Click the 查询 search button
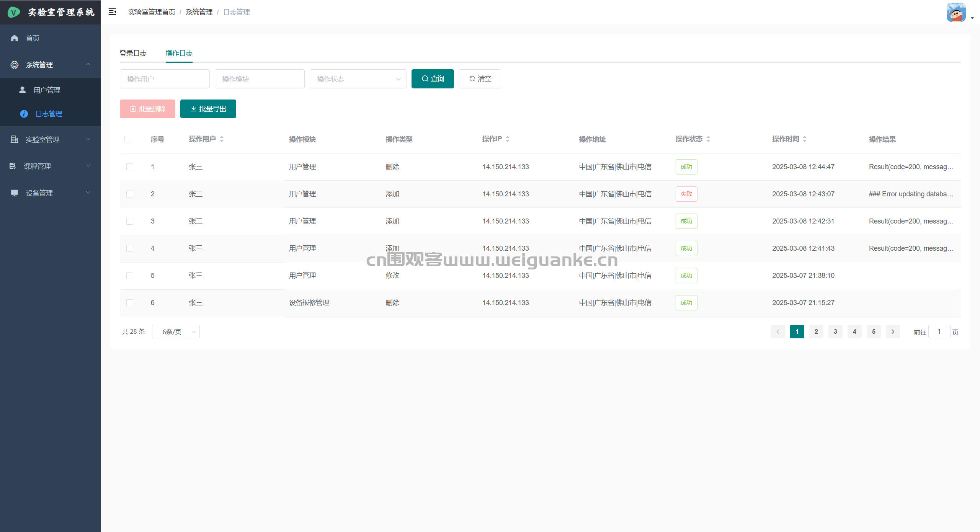Viewport: 980px width, 532px height. (x=433, y=79)
